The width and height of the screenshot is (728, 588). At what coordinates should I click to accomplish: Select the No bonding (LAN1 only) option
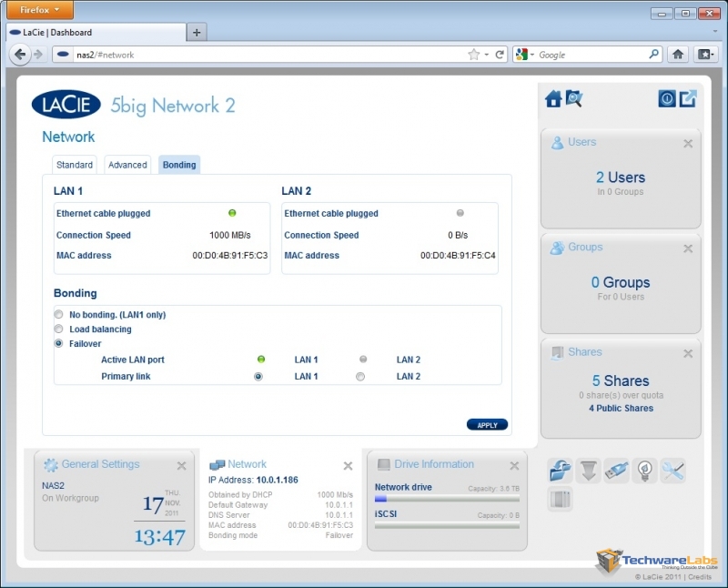58,314
